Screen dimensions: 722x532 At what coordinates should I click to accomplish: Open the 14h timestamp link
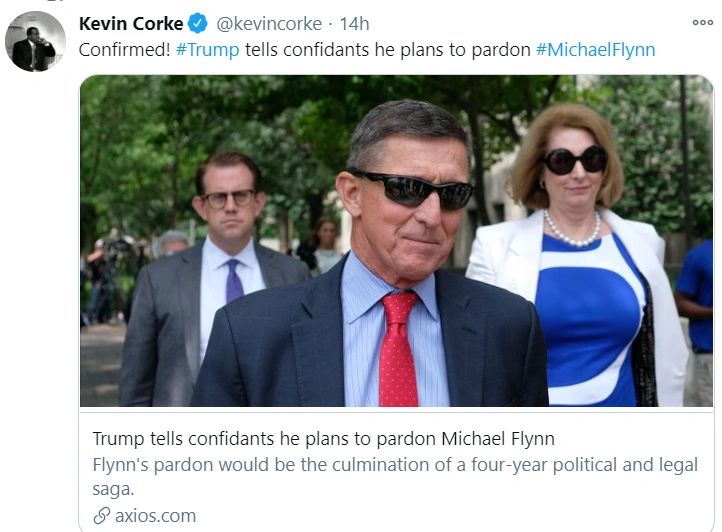(x=354, y=23)
